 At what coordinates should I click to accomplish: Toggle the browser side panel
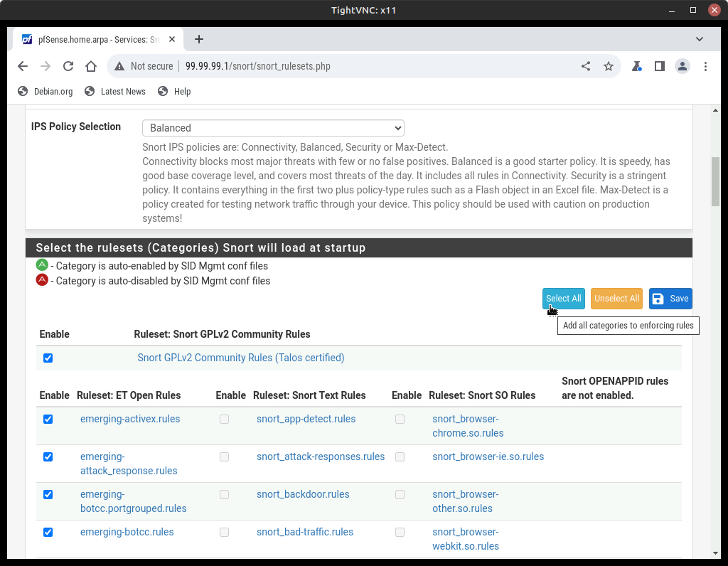(659, 66)
